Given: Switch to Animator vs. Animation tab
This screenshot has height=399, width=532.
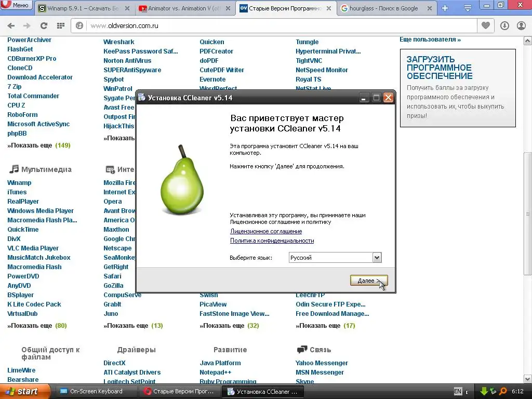Looking at the screenshot, I should pos(184,8).
